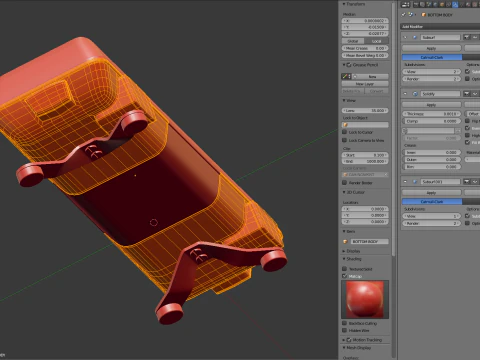
Task: Open the Object properties tab icon
Action: (442, 5)
